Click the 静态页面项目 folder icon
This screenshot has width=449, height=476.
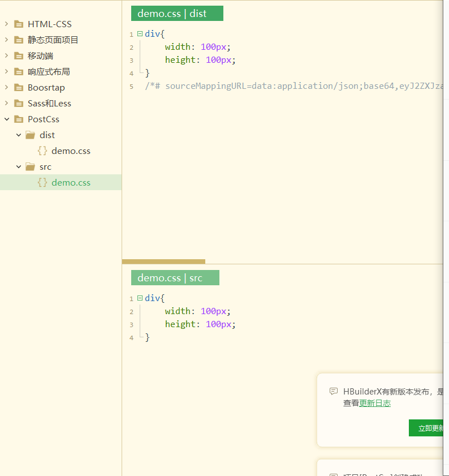(x=19, y=40)
